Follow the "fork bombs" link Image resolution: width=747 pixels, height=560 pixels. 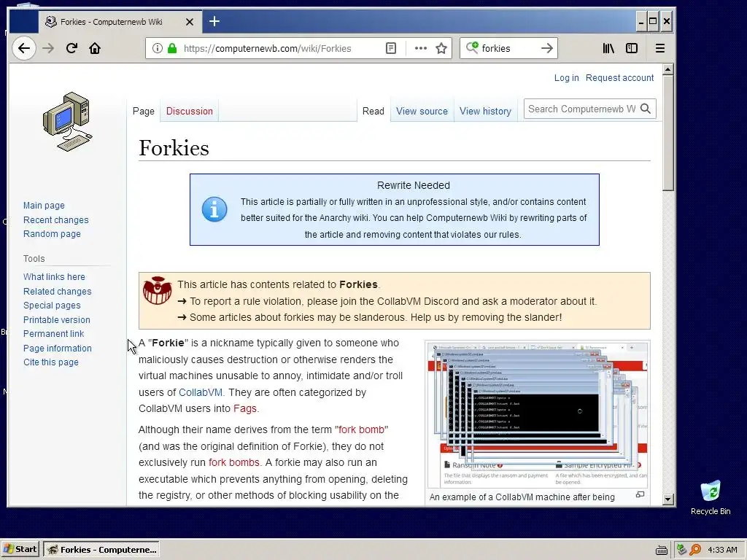point(234,462)
